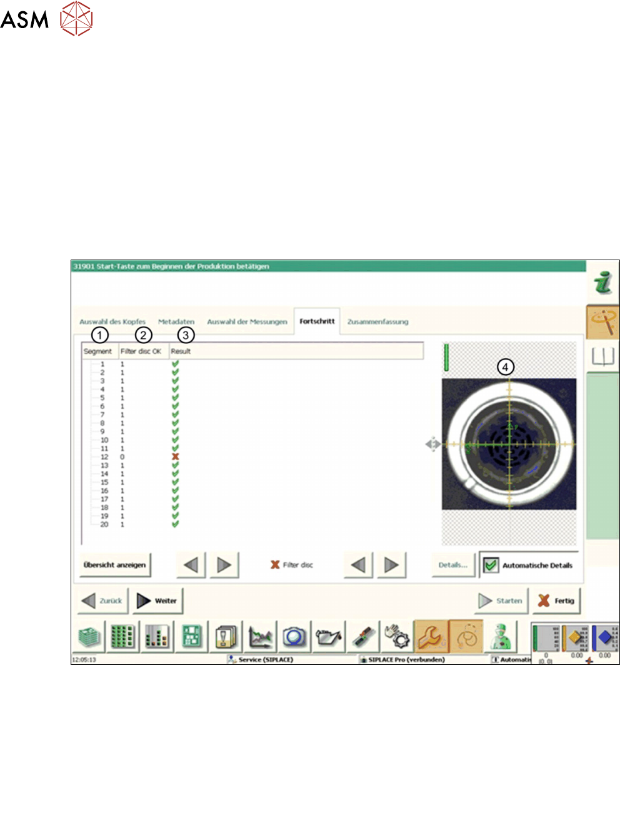This screenshot has width=620, height=840.
Task: Click the blue diamond gauge widget
Action: tap(605, 639)
